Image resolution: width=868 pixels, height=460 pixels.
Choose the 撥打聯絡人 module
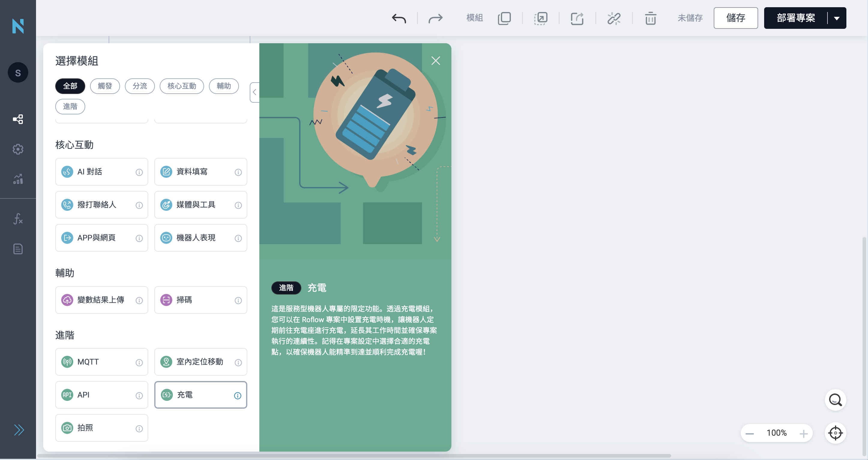coord(101,204)
